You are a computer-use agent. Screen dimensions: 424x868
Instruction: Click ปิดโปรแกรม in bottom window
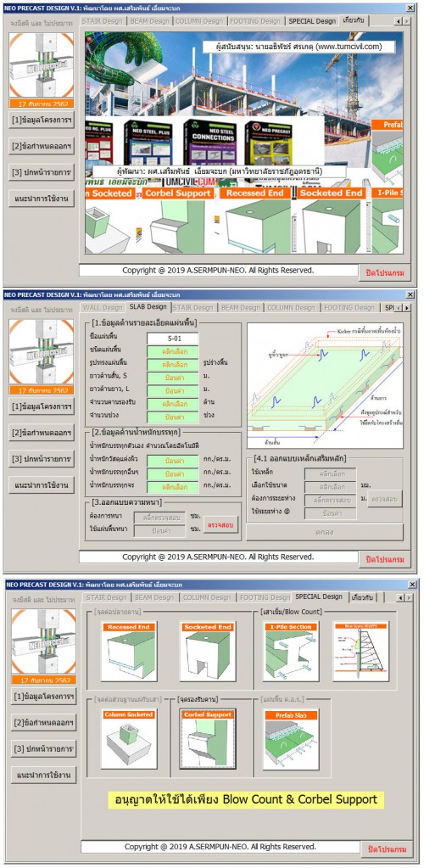tap(388, 849)
